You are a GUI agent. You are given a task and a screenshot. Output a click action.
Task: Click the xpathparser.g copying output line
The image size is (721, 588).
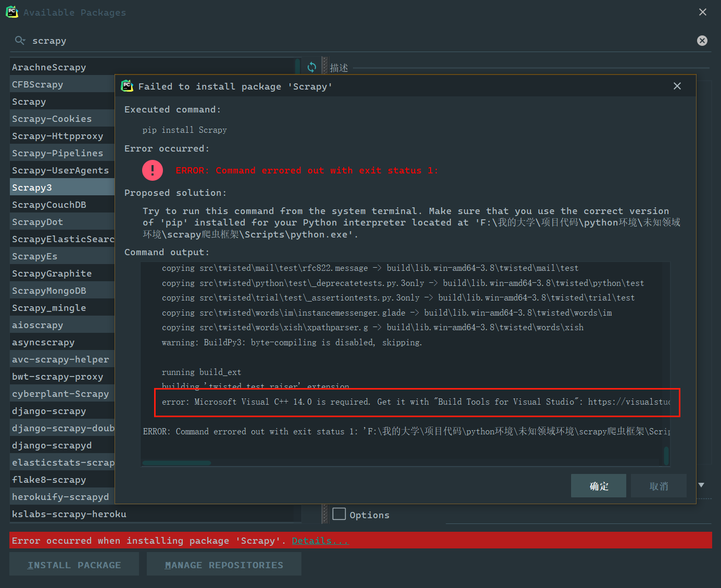pyautogui.click(x=373, y=327)
